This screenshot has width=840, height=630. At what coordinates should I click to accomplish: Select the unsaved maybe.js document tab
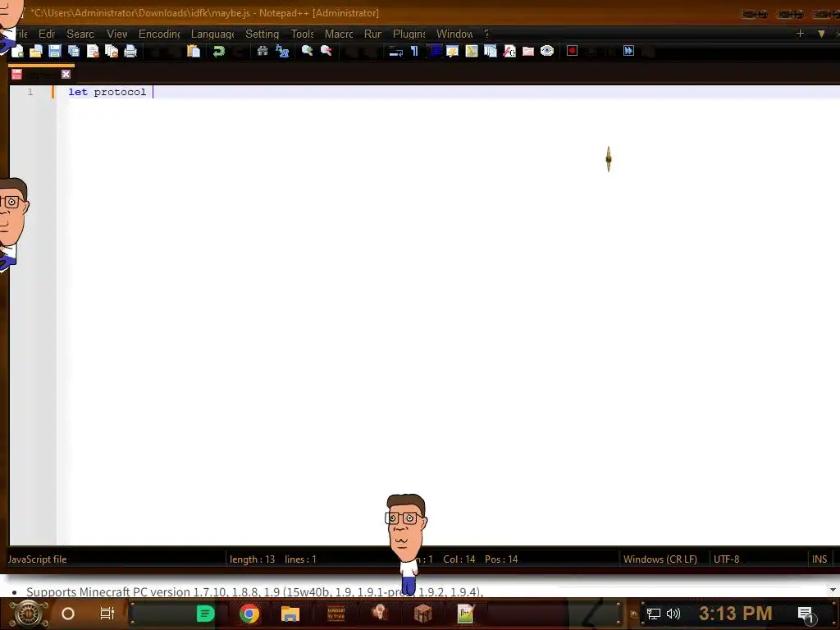[41, 74]
